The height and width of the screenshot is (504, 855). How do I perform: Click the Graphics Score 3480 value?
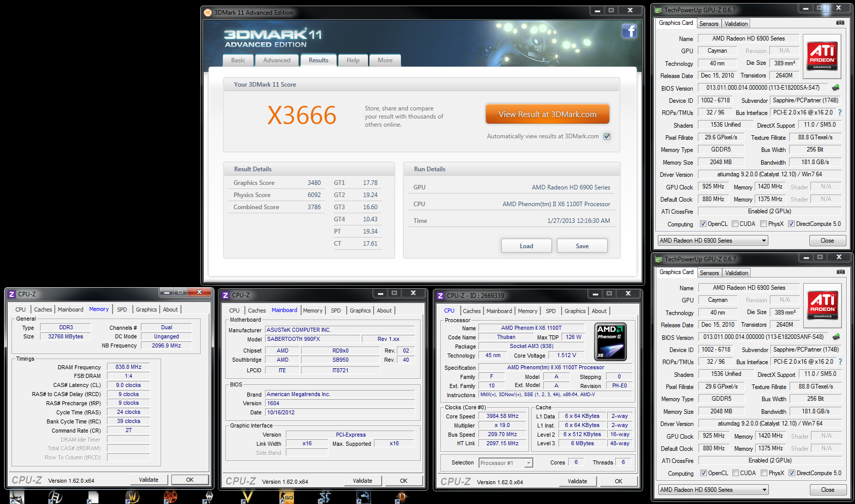click(x=314, y=183)
